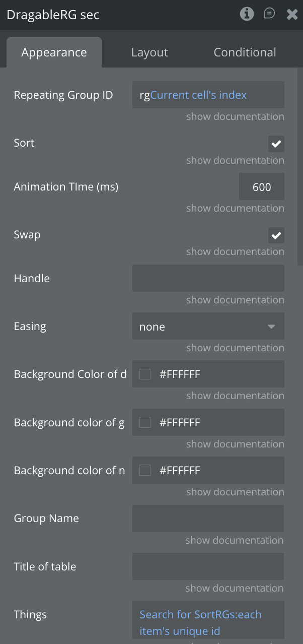
Task: Toggle the Sort checkbox
Action: 276,144
